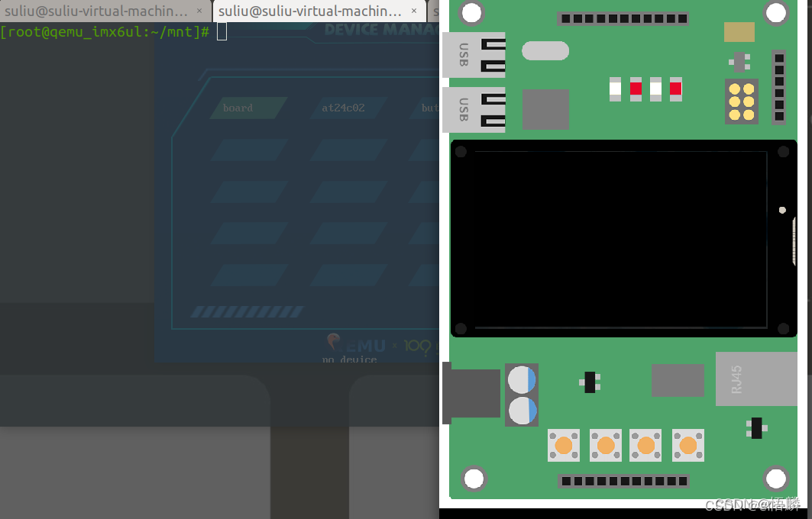Click the bottom pin header strip

coord(623,482)
